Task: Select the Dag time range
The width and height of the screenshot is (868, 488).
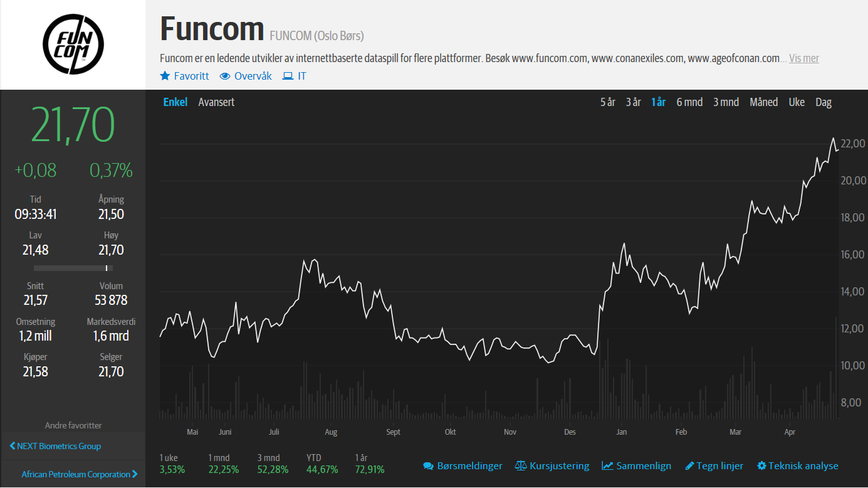Action: point(824,102)
